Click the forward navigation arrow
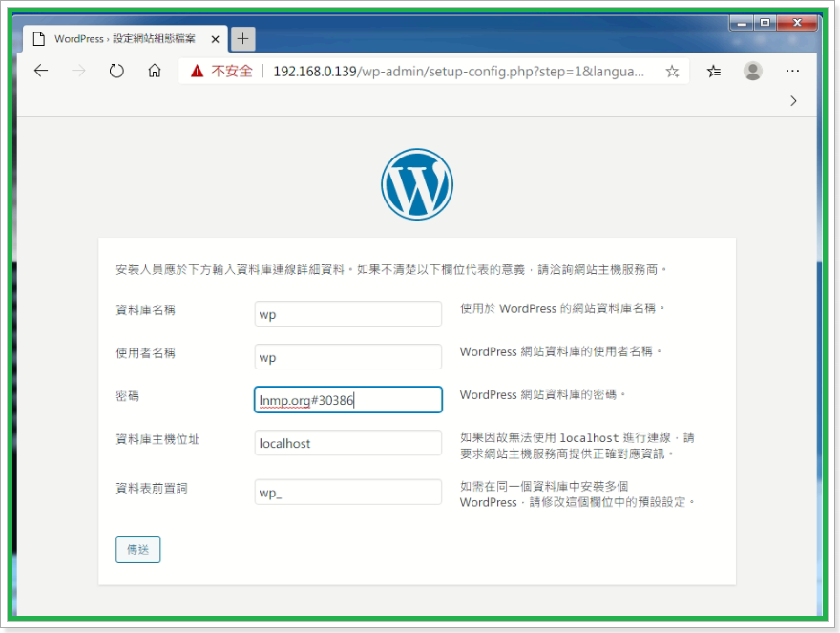 pyautogui.click(x=78, y=71)
